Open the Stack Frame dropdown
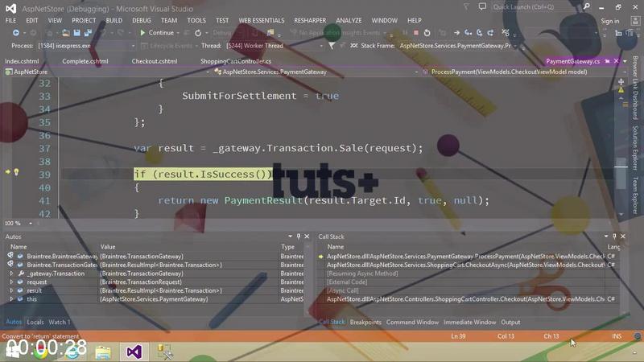Viewport: 644px width, 362px height. coord(515,46)
